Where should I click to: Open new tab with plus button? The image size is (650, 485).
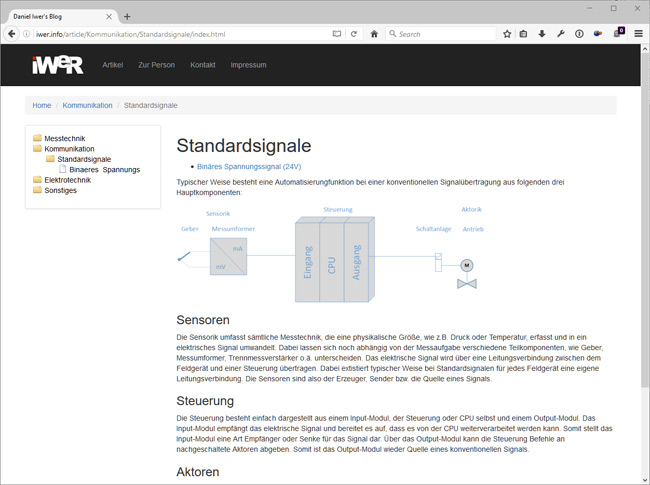click(x=127, y=17)
